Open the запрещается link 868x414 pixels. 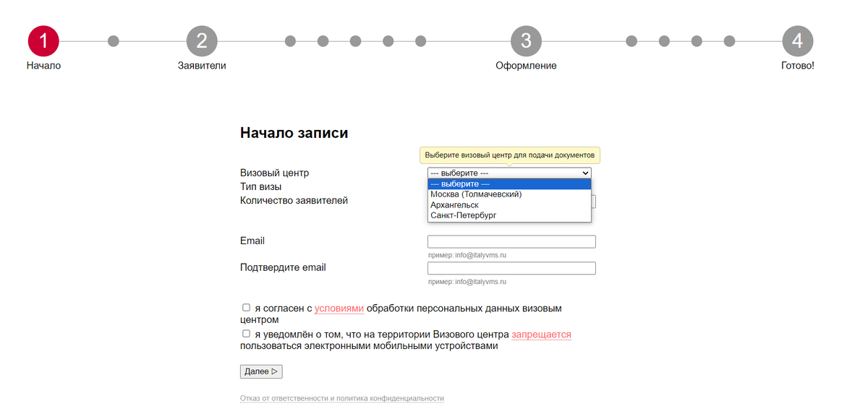541,335
